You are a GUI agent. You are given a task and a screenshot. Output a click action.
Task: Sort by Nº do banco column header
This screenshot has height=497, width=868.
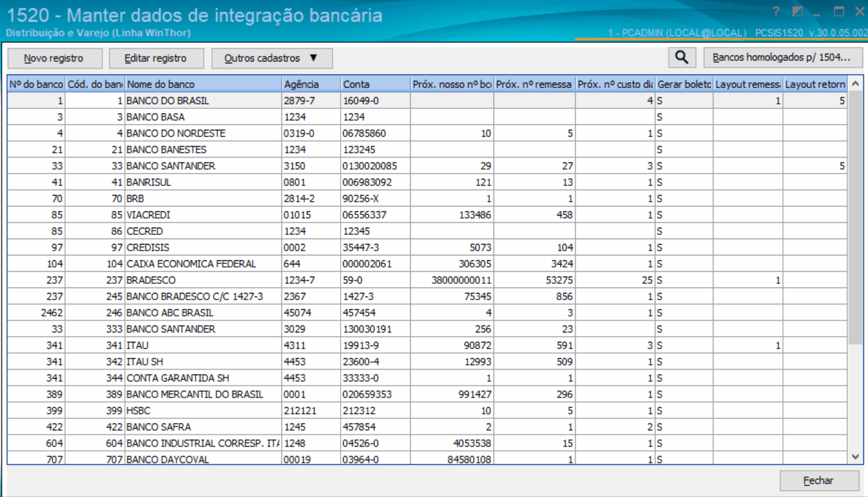click(x=36, y=84)
